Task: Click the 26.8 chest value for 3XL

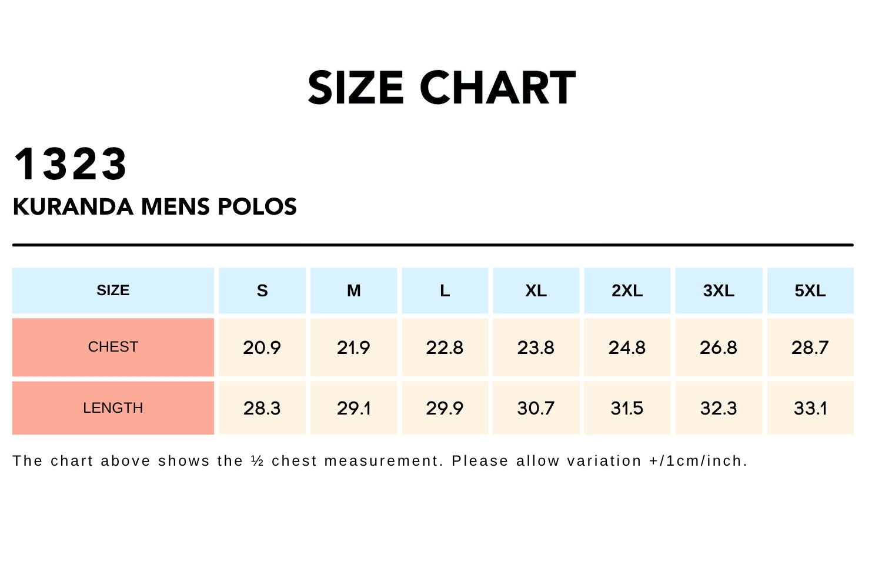Action: (719, 348)
